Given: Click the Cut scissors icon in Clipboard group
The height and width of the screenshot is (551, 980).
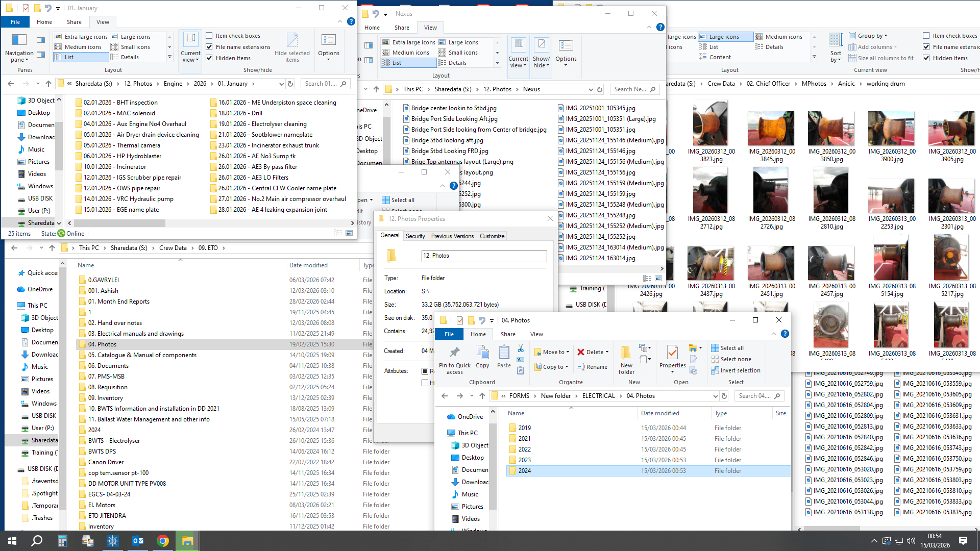Looking at the screenshot, I should 521,348.
